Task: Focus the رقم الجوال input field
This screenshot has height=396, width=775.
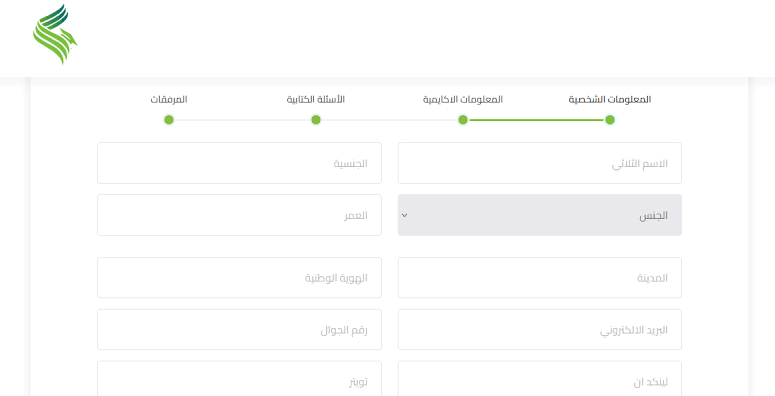Action: click(x=239, y=329)
